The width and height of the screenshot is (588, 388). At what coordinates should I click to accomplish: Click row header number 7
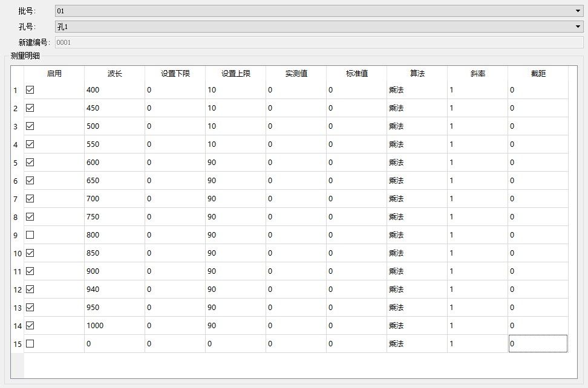click(x=16, y=199)
